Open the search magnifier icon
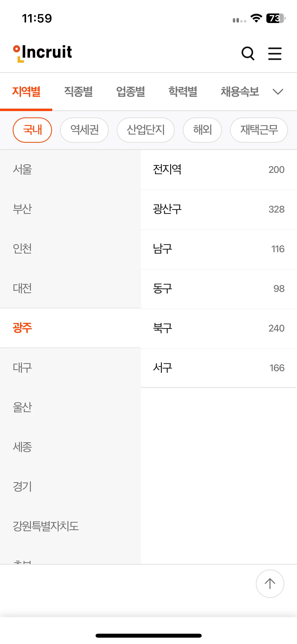This screenshot has width=297, height=644. pyautogui.click(x=248, y=53)
